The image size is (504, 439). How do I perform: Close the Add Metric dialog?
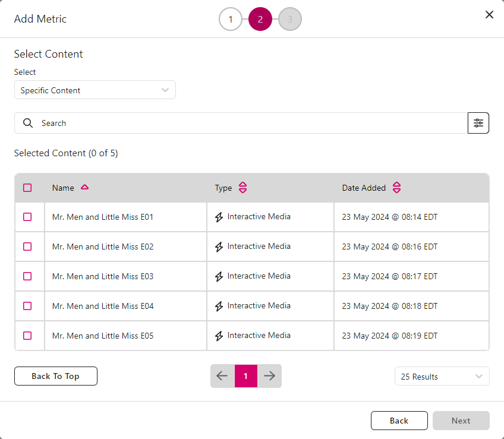(489, 15)
